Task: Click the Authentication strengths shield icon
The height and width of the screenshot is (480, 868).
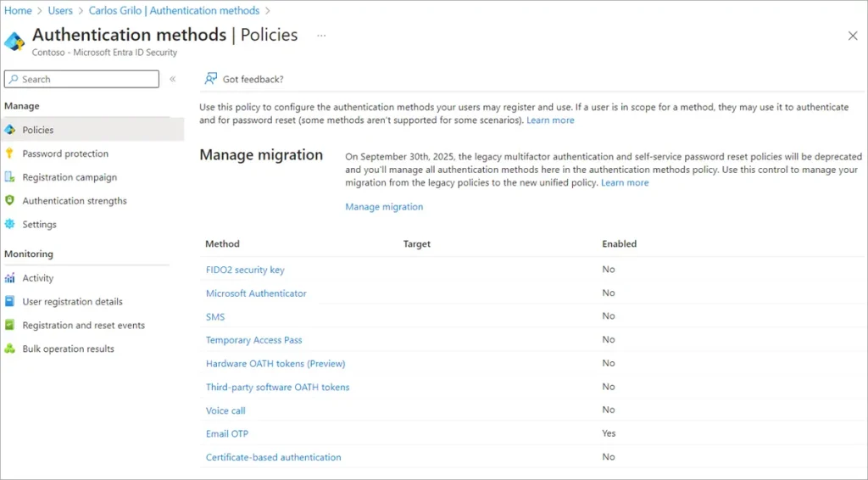Action: pos(10,201)
